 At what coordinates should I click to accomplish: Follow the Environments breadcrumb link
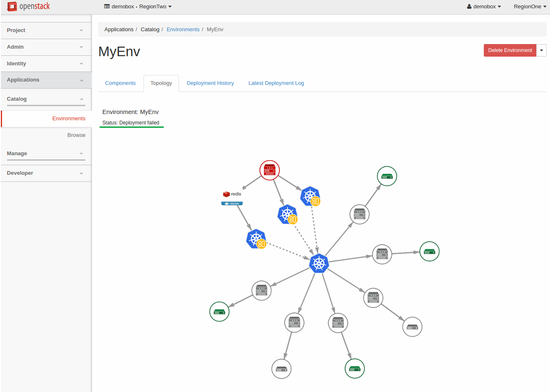(183, 30)
